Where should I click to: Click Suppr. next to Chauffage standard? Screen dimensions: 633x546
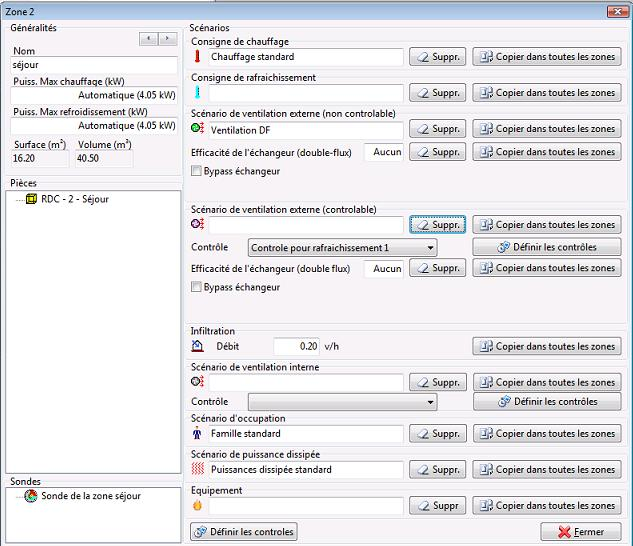point(438,57)
